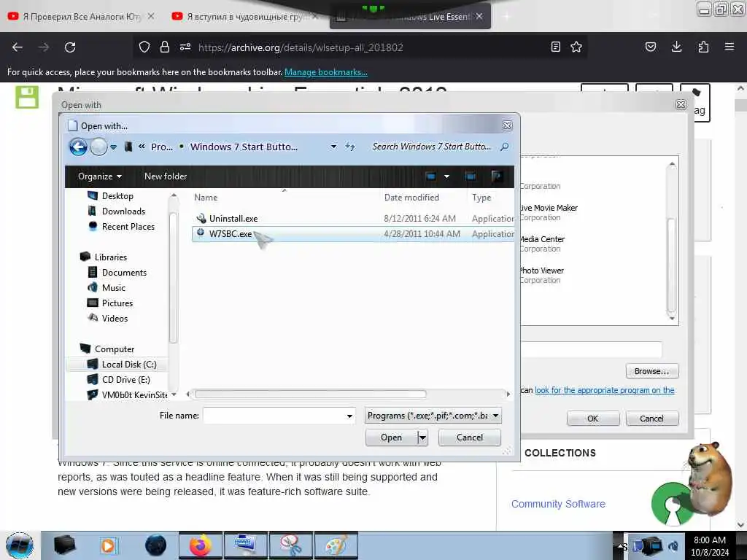Expand the address path dropdown arrow
This screenshot has height=560, width=747.
(x=334, y=147)
